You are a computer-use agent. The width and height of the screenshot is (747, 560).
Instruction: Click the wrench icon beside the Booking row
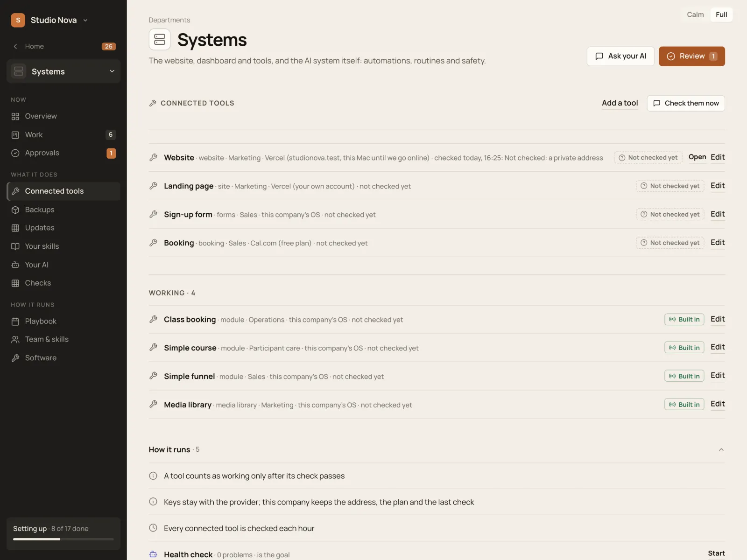(153, 243)
